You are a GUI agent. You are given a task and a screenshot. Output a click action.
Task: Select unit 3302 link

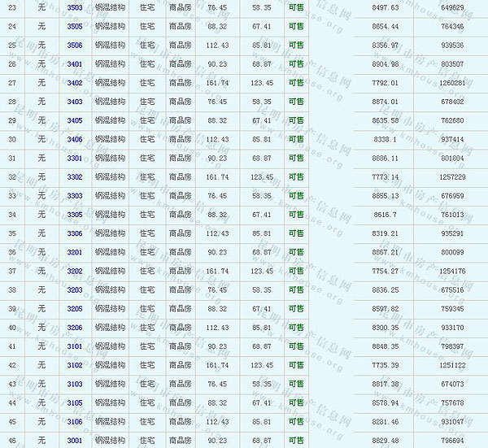point(74,176)
